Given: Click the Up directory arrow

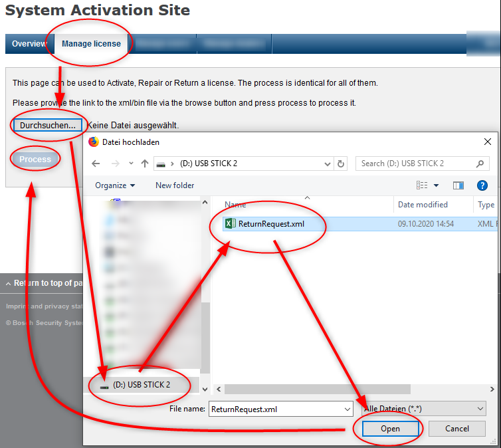Looking at the screenshot, I should 144,164.
